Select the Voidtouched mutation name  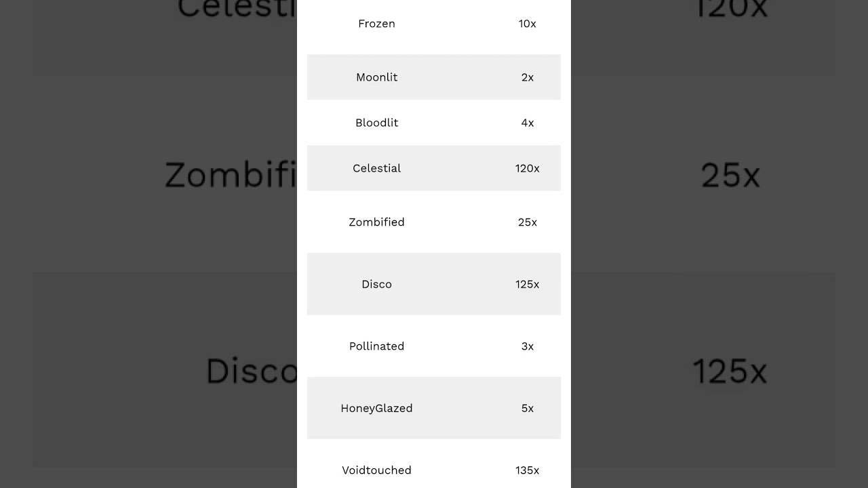pos(376,470)
